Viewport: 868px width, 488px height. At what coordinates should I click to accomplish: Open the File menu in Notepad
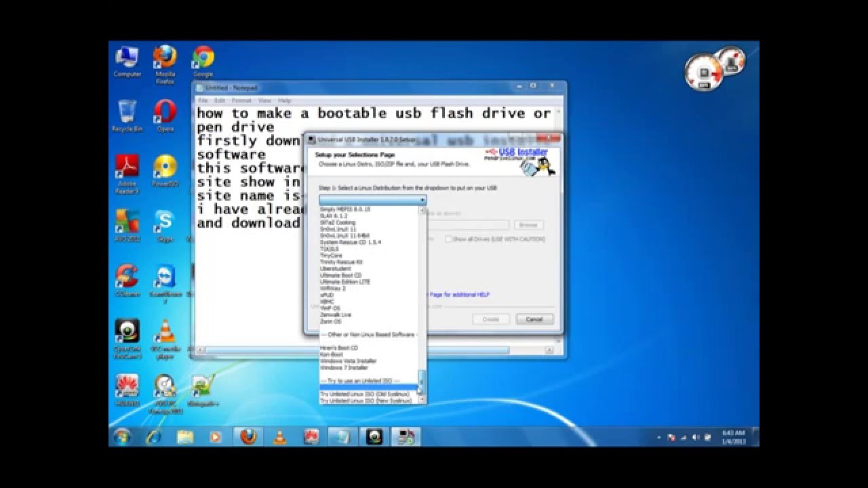pos(203,100)
